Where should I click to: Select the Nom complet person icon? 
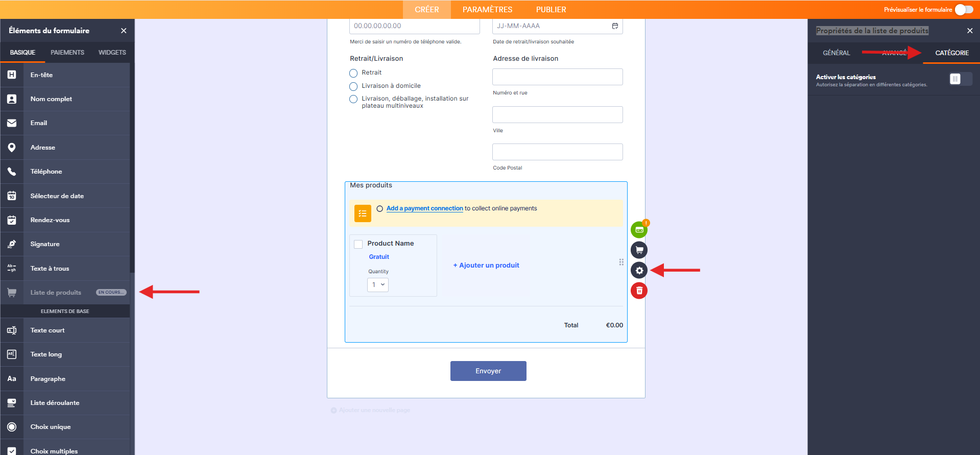(12, 99)
